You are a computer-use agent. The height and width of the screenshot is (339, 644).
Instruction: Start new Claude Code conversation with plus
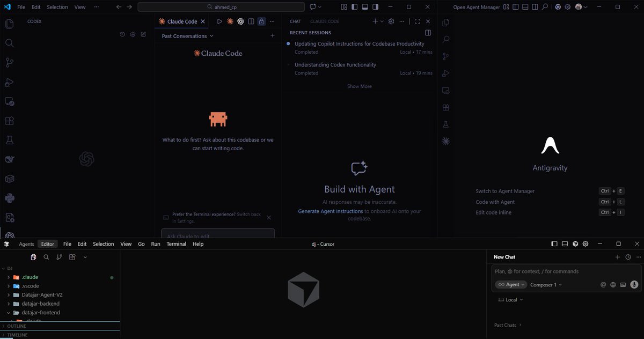(273, 36)
